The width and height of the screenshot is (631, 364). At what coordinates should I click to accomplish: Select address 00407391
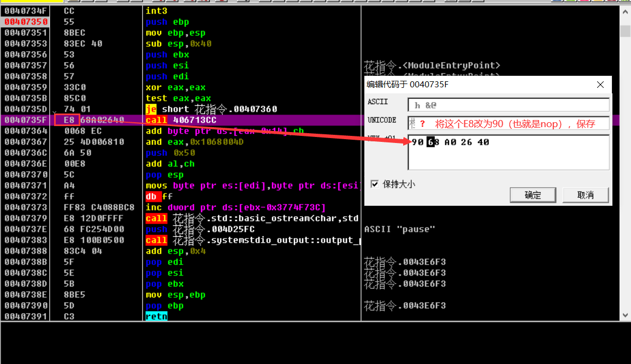26,316
